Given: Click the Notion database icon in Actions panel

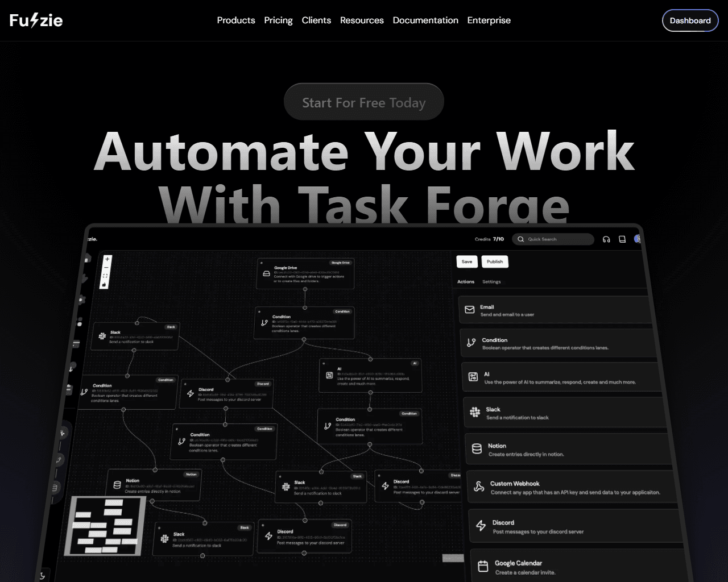Looking at the screenshot, I should [x=477, y=449].
